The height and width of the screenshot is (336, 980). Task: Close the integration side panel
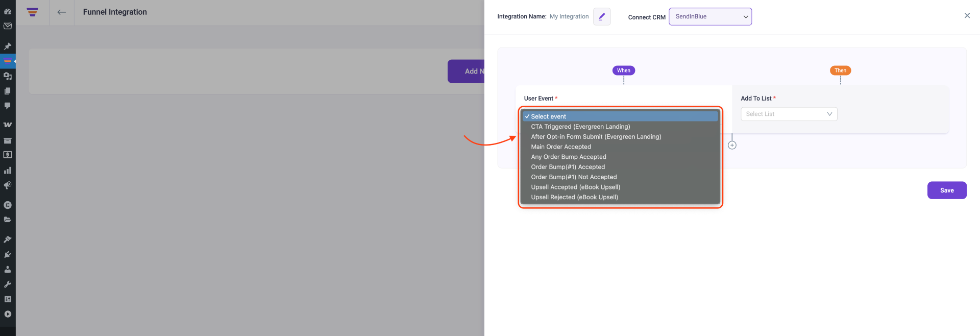tap(967, 16)
